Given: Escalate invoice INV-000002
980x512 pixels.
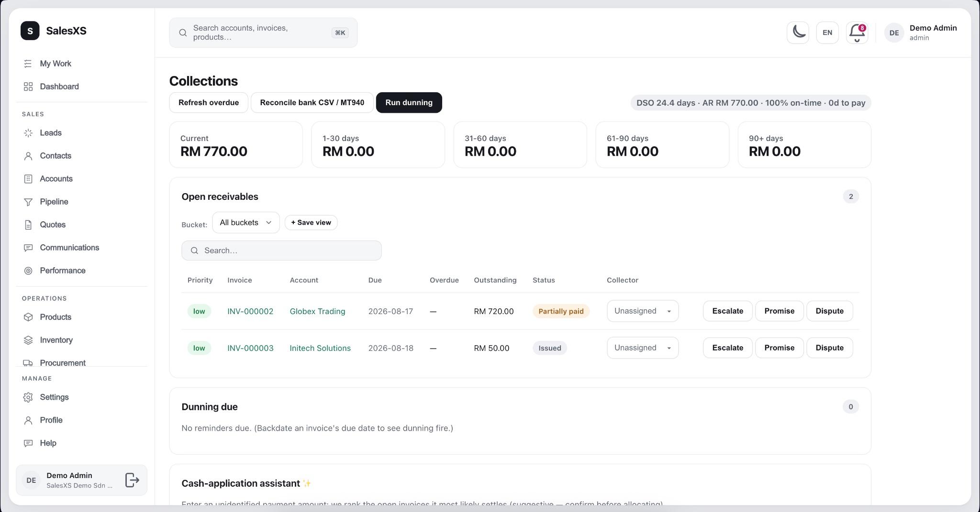Looking at the screenshot, I should [727, 311].
